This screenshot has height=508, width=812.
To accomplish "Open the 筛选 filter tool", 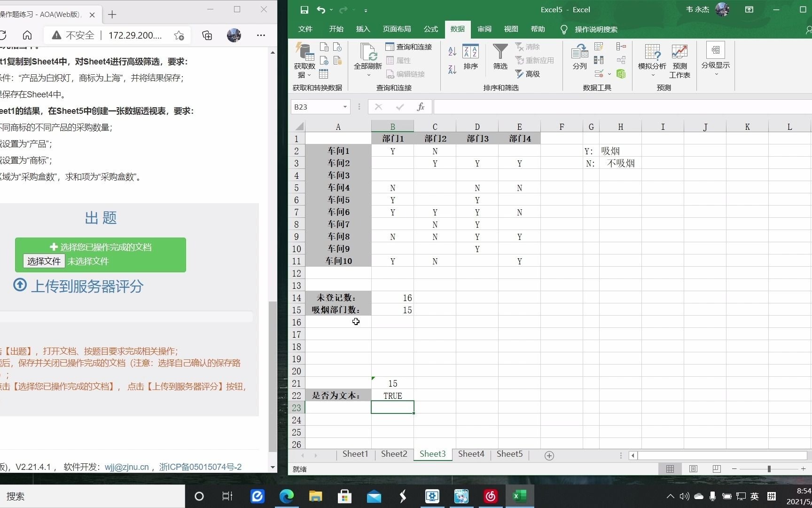I will click(x=500, y=59).
